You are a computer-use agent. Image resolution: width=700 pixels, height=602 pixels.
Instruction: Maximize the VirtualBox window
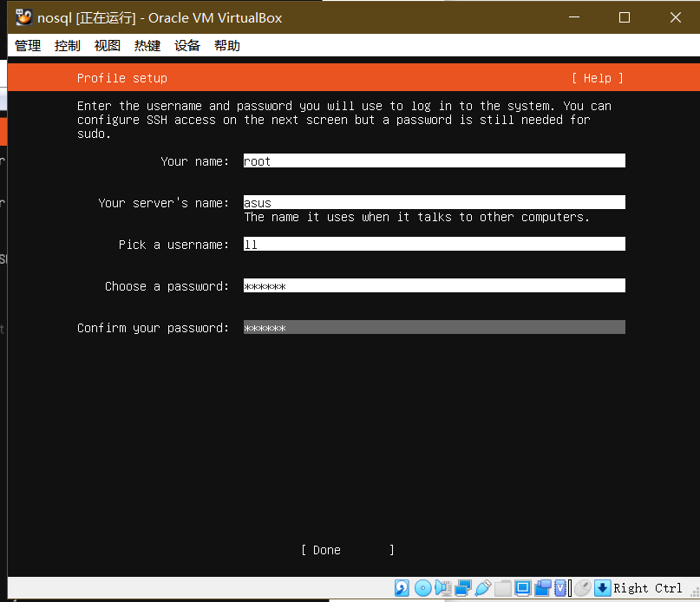(625, 17)
